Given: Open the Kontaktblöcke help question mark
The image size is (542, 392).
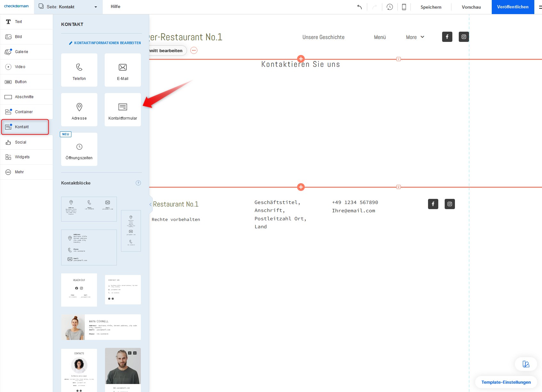Looking at the screenshot, I should click(x=138, y=183).
